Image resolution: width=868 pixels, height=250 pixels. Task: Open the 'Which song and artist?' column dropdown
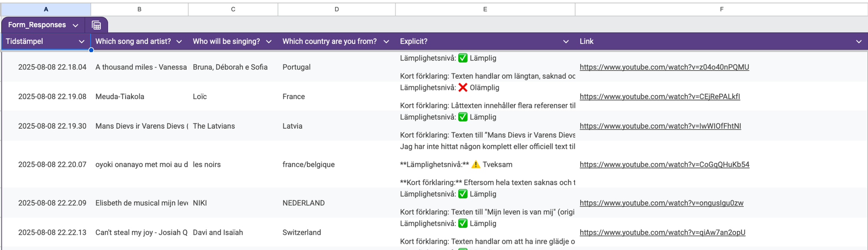179,42
